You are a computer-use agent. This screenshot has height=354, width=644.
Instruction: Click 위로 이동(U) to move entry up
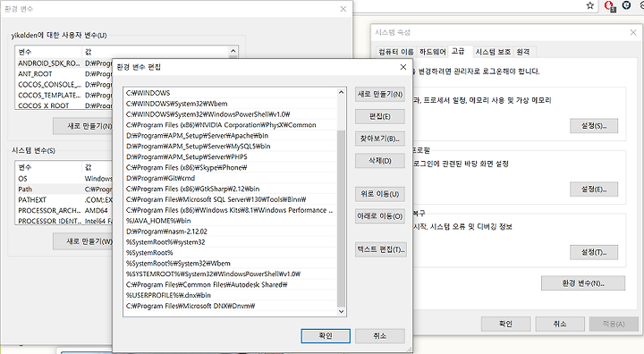pos(380,194)
